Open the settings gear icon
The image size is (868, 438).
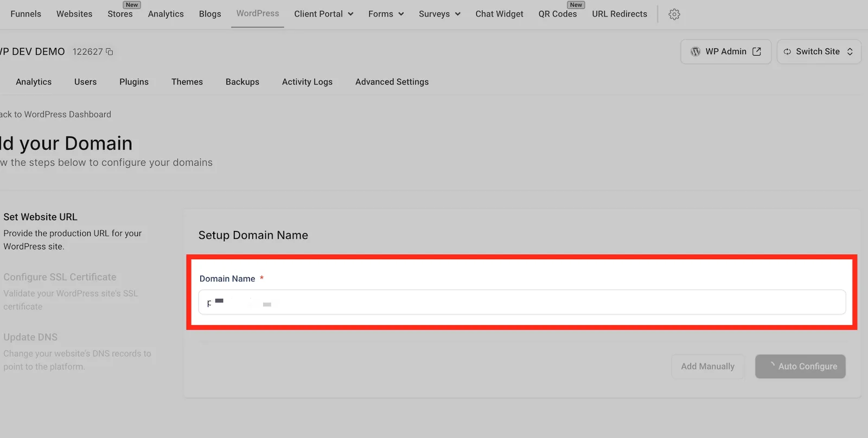(674, 14)
